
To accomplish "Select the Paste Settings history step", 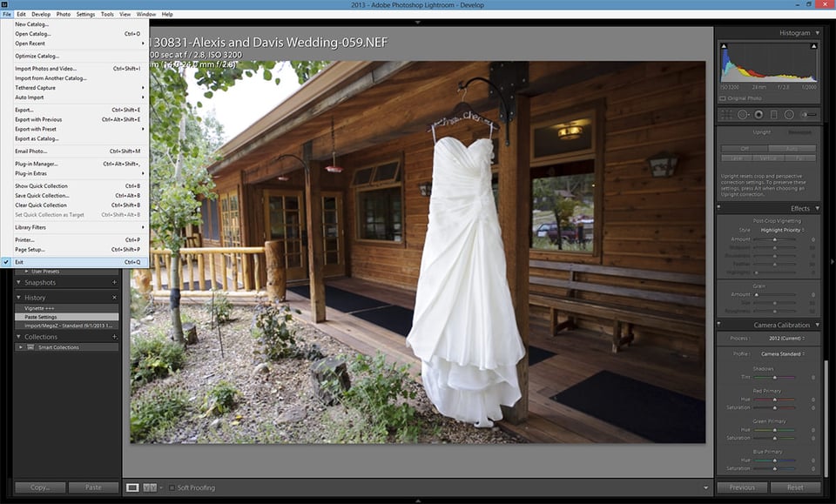I will (x=67, y=317).
